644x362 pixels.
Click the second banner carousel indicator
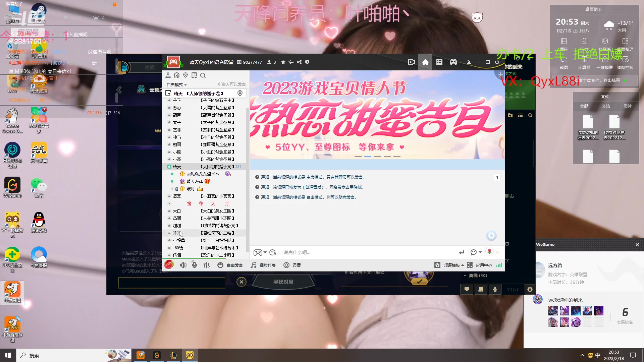click(x=368, y=157)
